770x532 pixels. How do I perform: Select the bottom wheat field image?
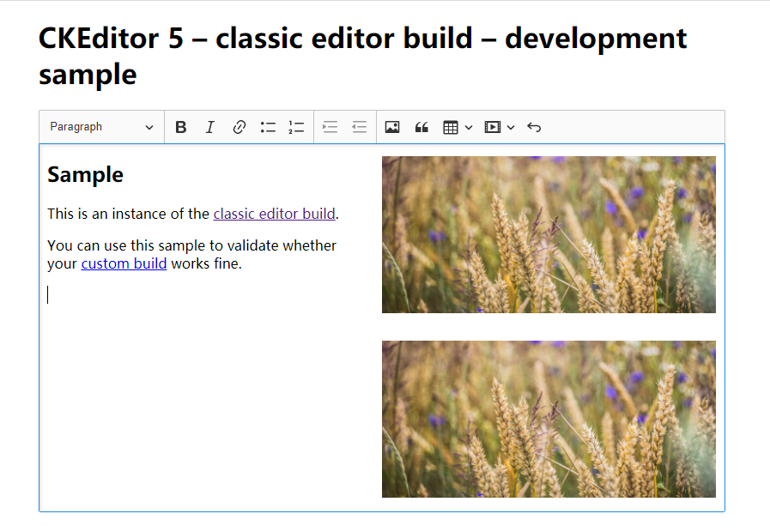(x=549, y=419)
